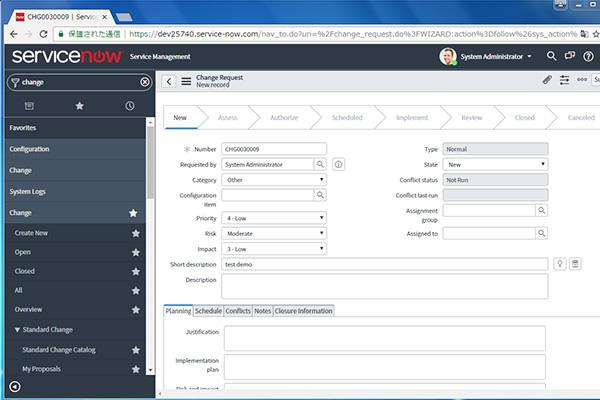Toggle favorite star for Standard Change Catalog
This screenshot has height=400, width=600.
[x=135, y=350]
